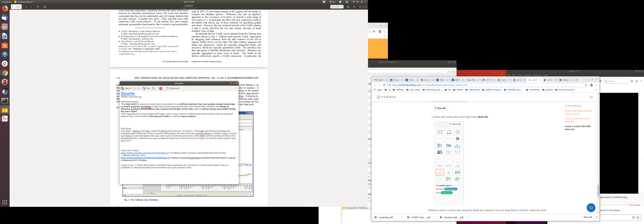
Task: Click the red delete note icon
Action: 161,88
